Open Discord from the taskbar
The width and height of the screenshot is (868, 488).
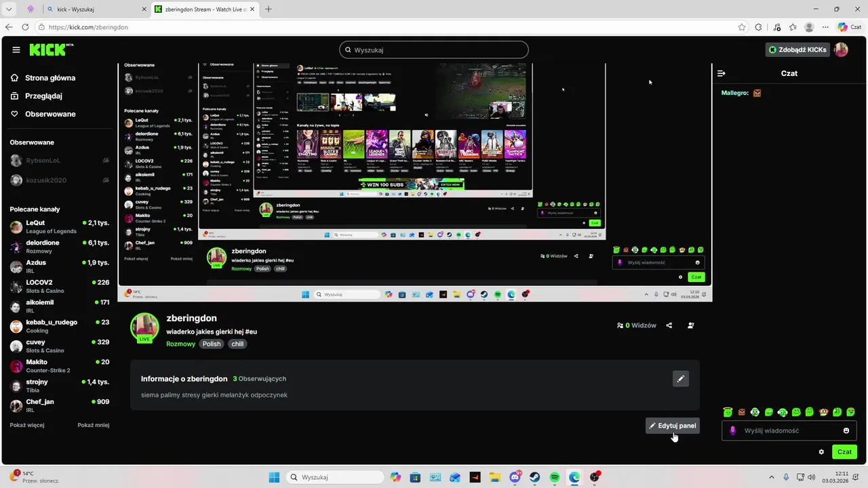coord(515,477)
